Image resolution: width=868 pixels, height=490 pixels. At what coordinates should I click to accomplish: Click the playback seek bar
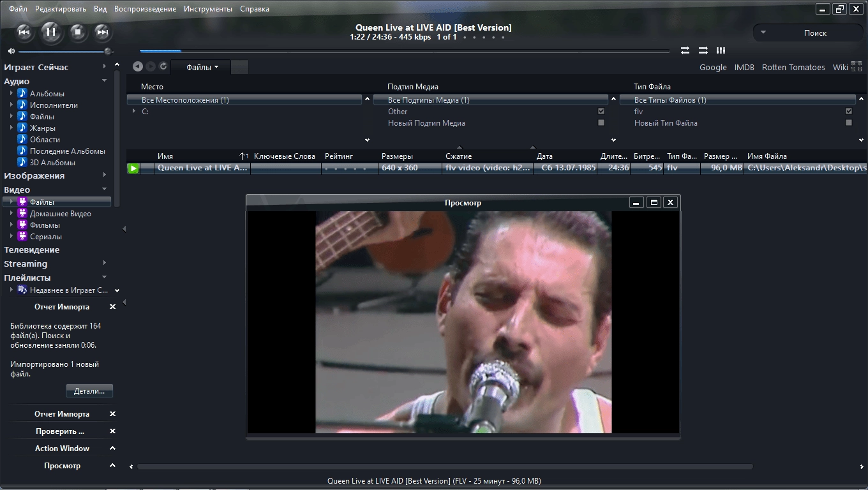point(405,51)
